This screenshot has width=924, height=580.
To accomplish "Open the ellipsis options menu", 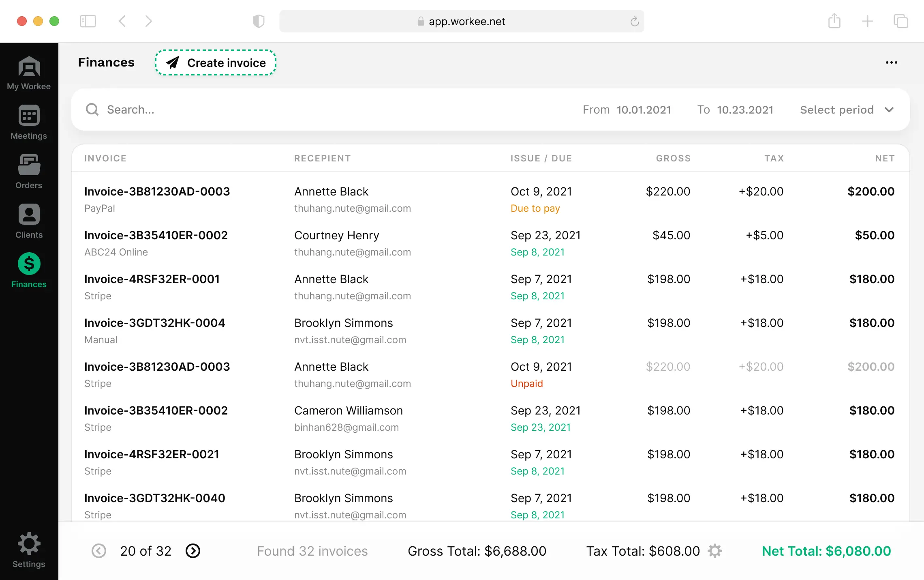I will (892, 62).
